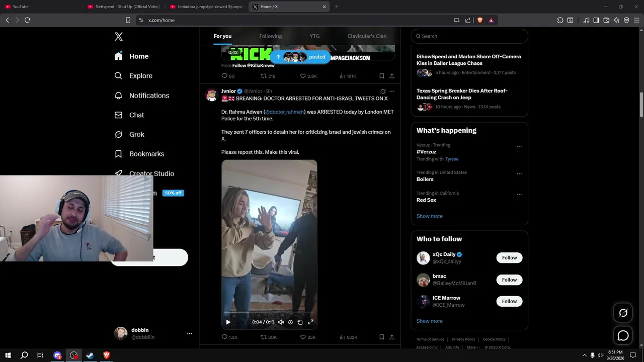Follow xQc Daily
Image resolution: width=644 pixels, height=362 pixels.
(509, 258)
